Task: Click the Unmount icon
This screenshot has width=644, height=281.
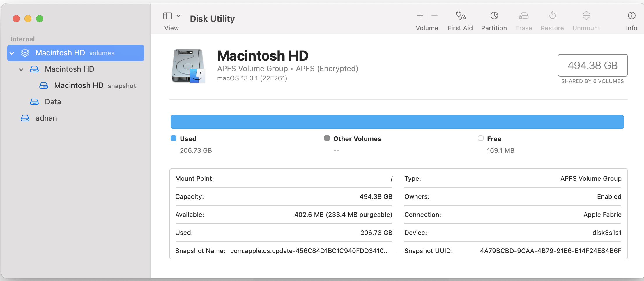Action: 586,20
